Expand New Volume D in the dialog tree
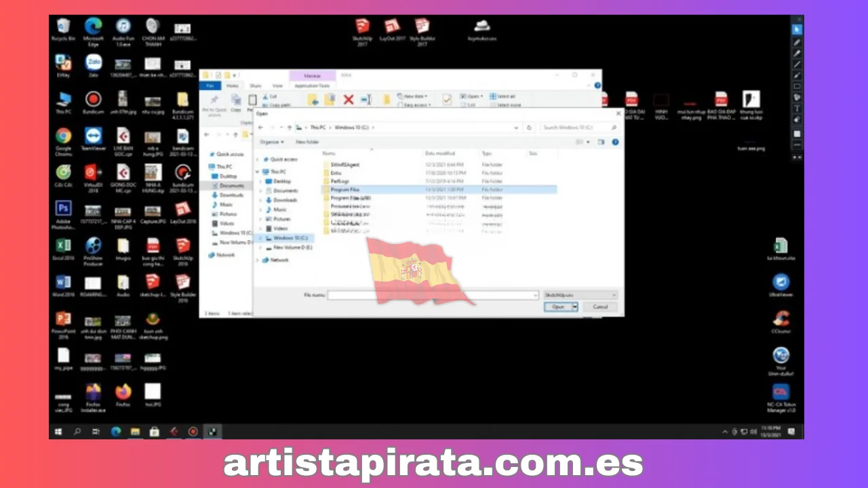The image size is (868, 488). [260, 248]
